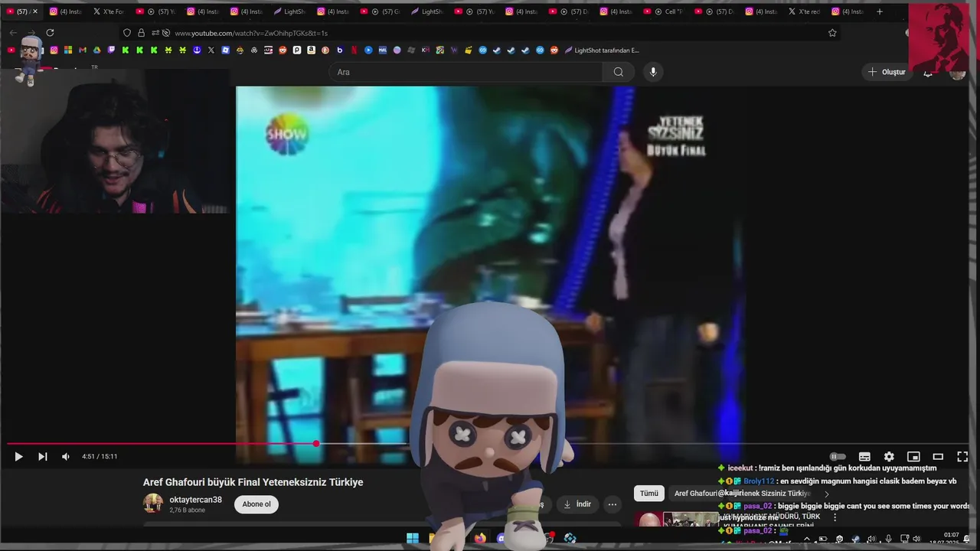Switch to the X'te For tab

tap(109, 11)
